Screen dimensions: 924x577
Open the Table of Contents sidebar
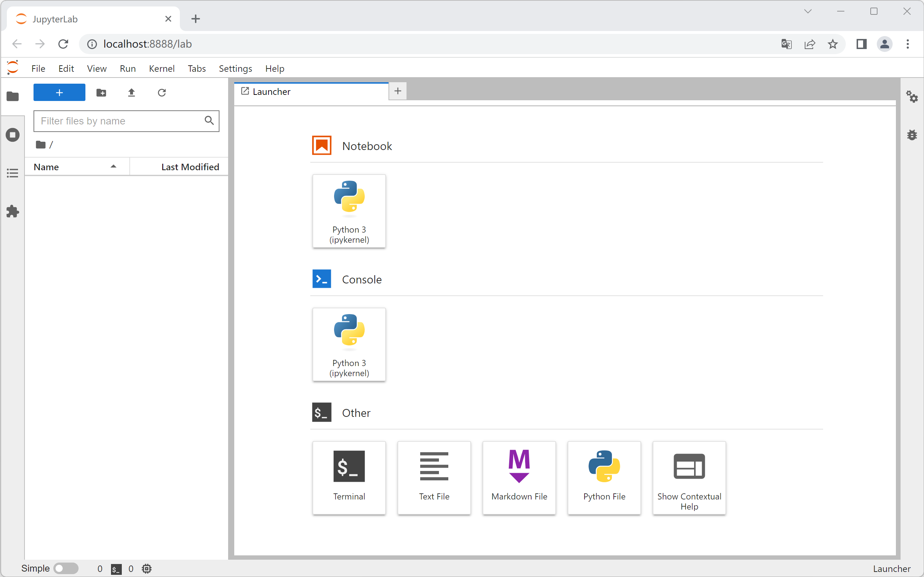(x=13, y=173)
